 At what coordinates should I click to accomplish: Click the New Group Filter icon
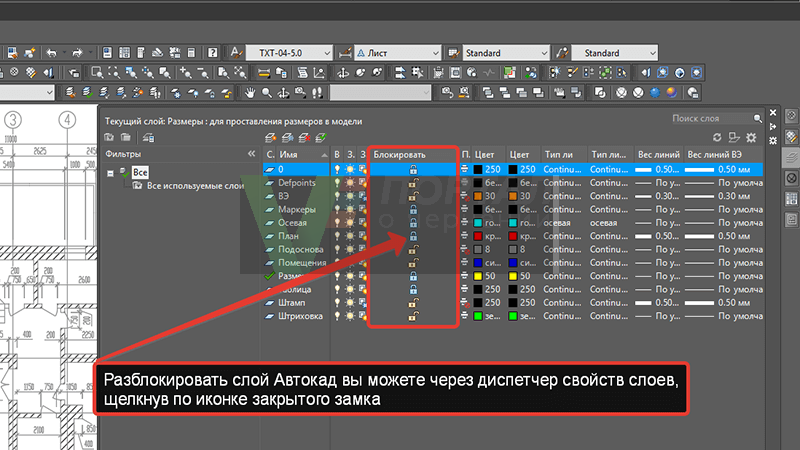click(x=126, y=138)
